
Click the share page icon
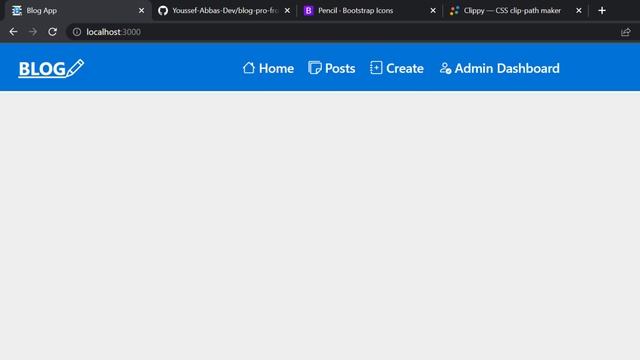[x=626, y=32]
